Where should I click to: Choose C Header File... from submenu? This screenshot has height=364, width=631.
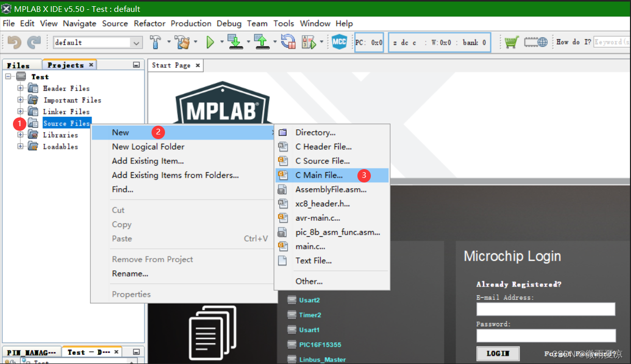click(x=332, y=147)
